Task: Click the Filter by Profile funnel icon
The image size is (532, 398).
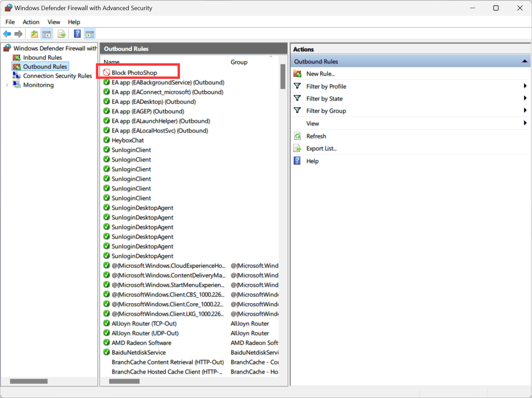Action: pos(297,86)
